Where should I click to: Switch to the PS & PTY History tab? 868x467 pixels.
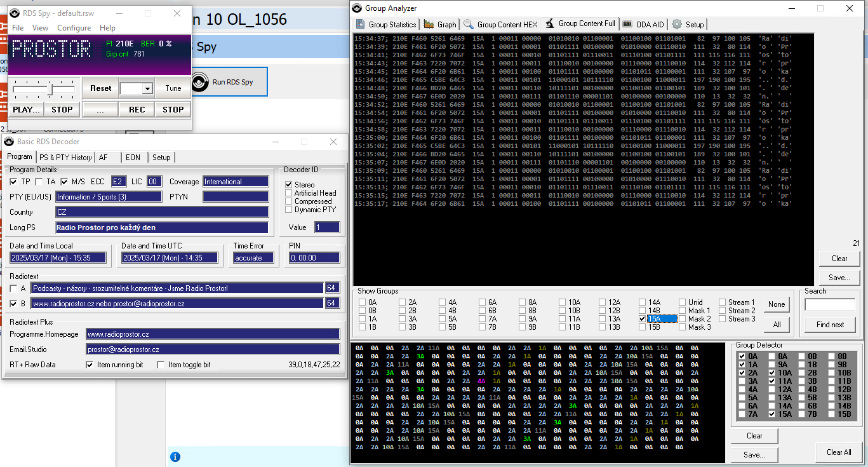point(65,158)
